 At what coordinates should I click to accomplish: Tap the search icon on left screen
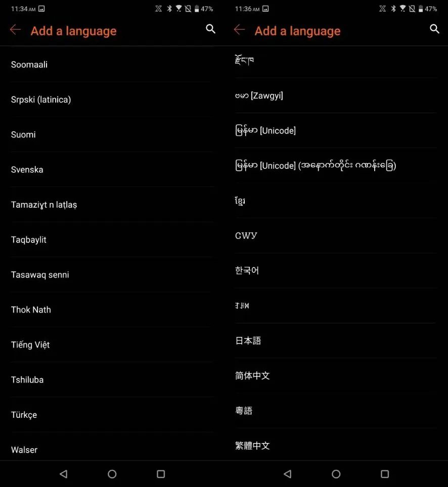(x=210, y=29)
